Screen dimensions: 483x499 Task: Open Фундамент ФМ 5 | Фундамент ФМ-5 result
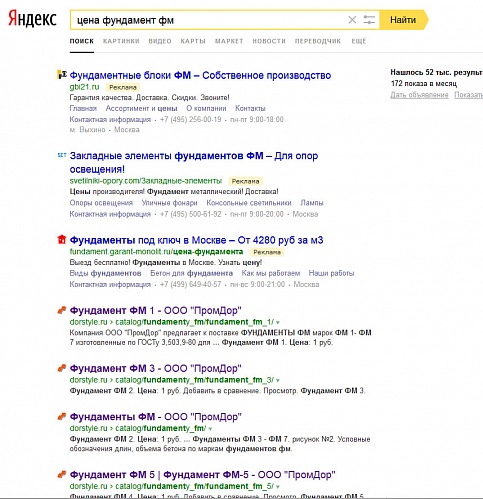point(202,474)
